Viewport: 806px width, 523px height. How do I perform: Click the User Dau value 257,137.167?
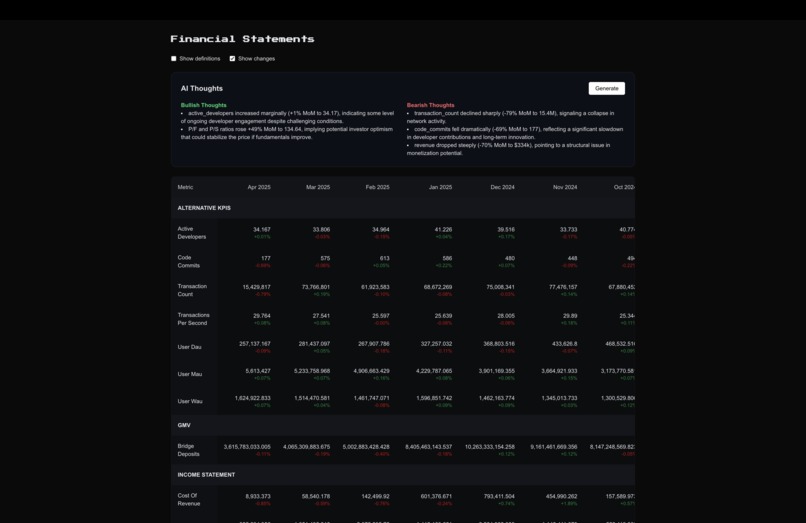255,344
